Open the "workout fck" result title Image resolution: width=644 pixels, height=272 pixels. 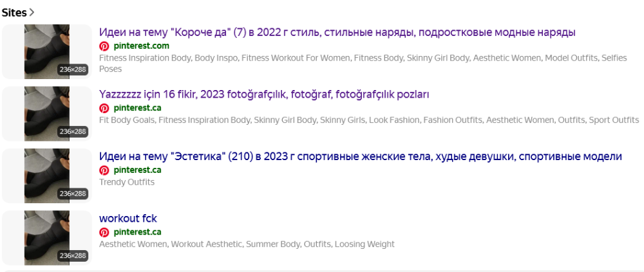128,218
